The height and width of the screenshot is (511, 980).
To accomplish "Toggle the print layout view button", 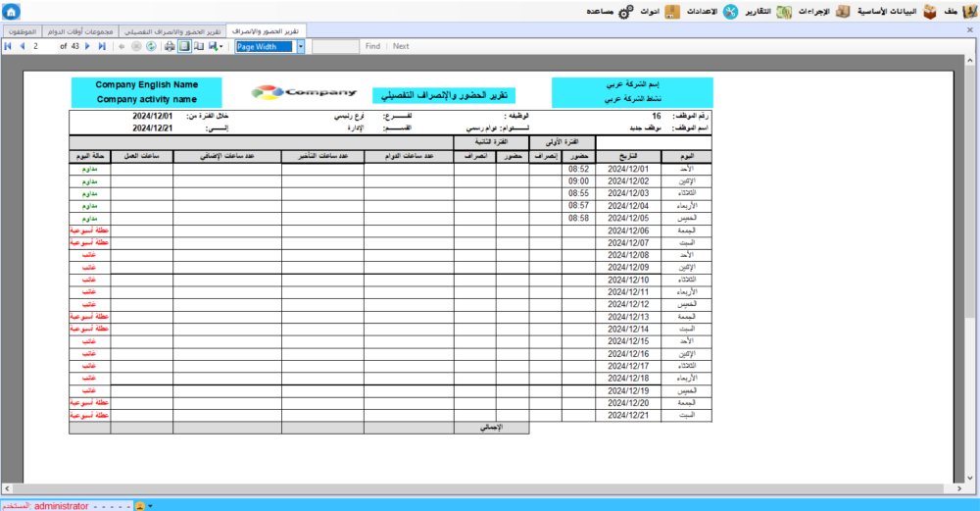I will [x=184, y=46].
